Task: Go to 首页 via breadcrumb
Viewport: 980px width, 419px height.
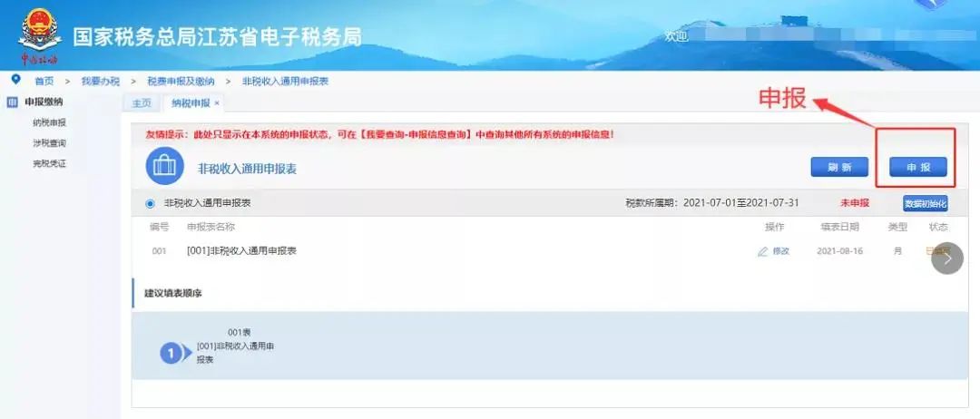Action: point(44,82)
